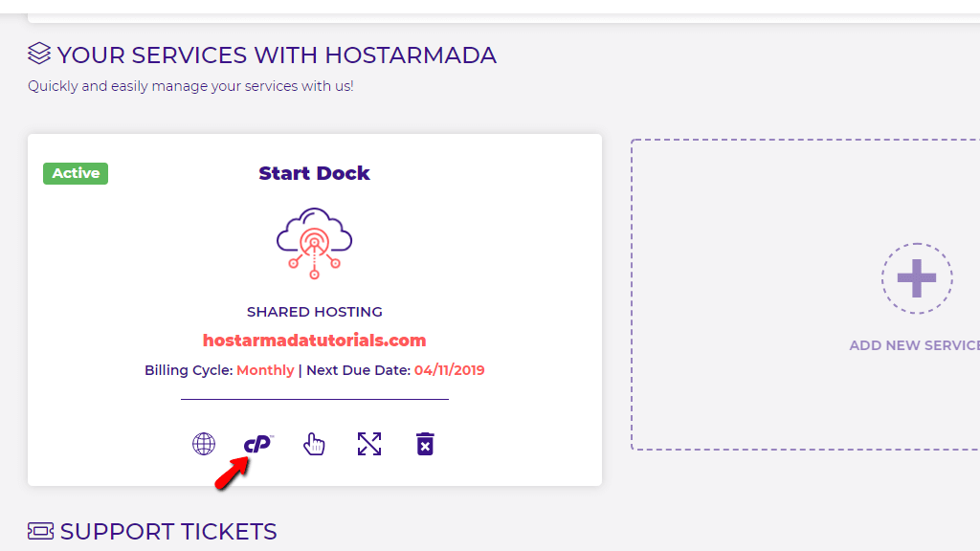Viewport: 980px width, 551px height.
Task: Open the website globe icon
Action: tap(204, 444)
